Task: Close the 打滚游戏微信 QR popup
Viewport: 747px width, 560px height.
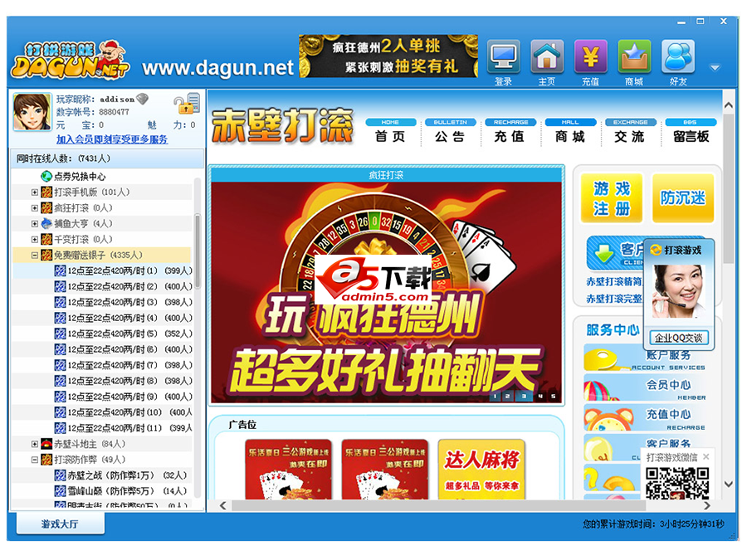Action: [x=706, y=456]
